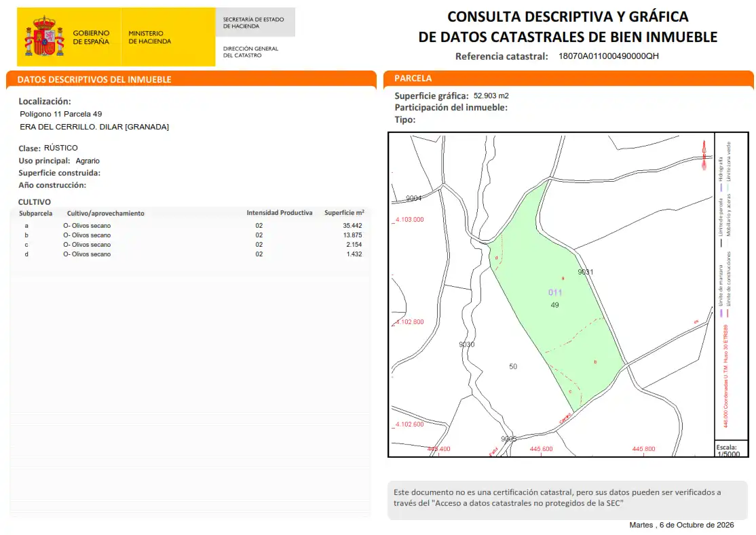
Task: Click parcel number 50 on the map
Action: [513, 366]
